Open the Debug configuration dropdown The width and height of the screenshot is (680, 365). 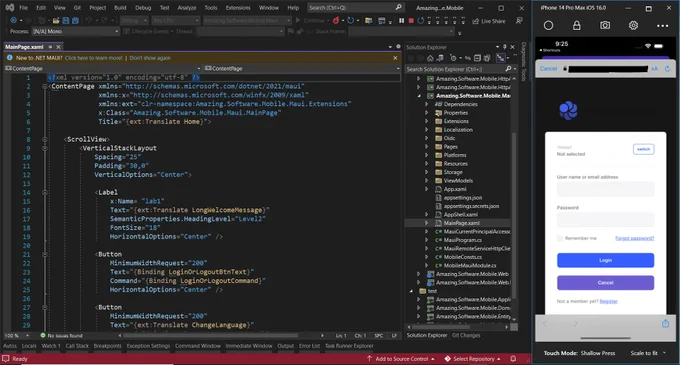click(134, 20)
